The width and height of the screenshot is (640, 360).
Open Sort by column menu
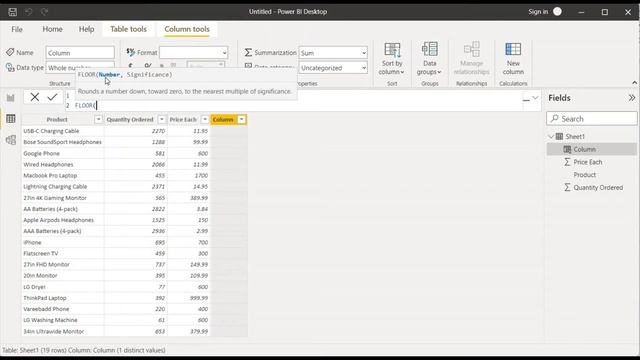coord(392,59)
